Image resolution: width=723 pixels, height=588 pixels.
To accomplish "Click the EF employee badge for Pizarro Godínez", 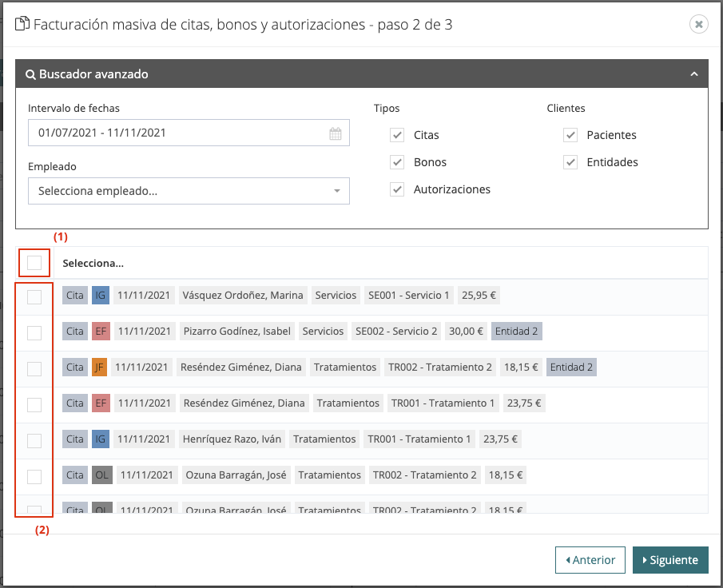I will [100, 331].
